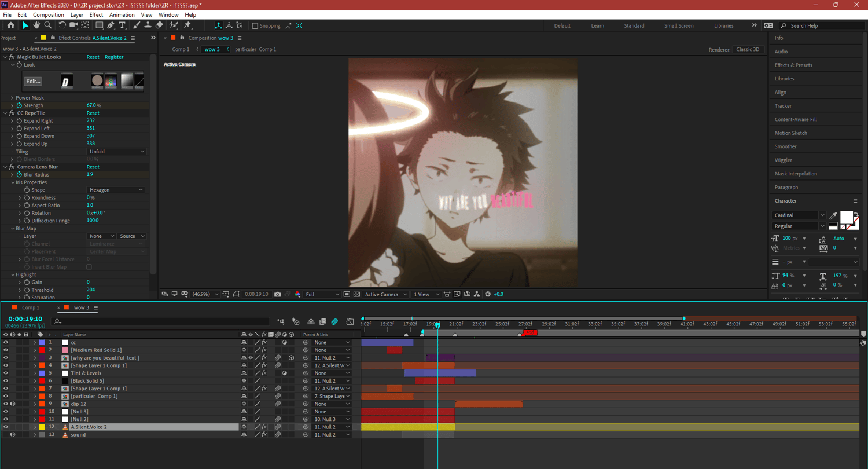Select the Puppet Pin tool
The image size is (868, 469).
tap(187, 25)
